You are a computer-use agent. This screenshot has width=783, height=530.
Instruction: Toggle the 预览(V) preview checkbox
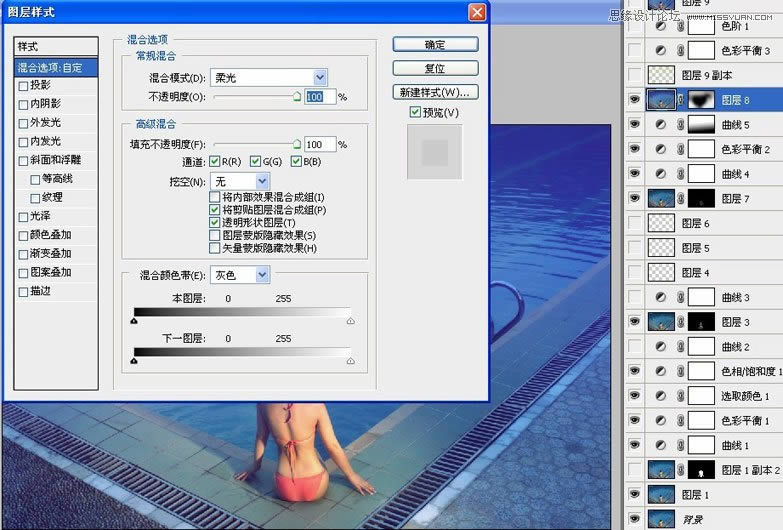416,112
